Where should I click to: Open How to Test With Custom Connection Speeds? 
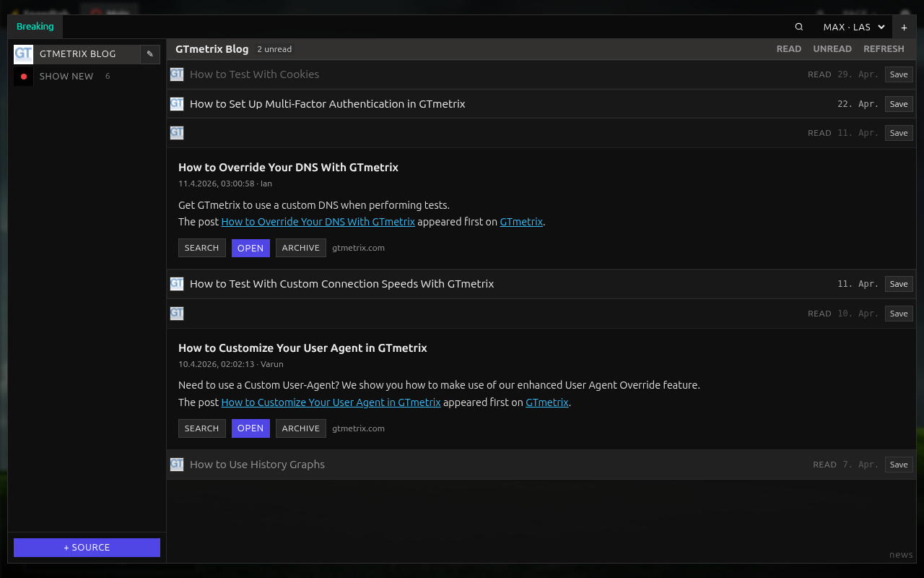point(341,284)
